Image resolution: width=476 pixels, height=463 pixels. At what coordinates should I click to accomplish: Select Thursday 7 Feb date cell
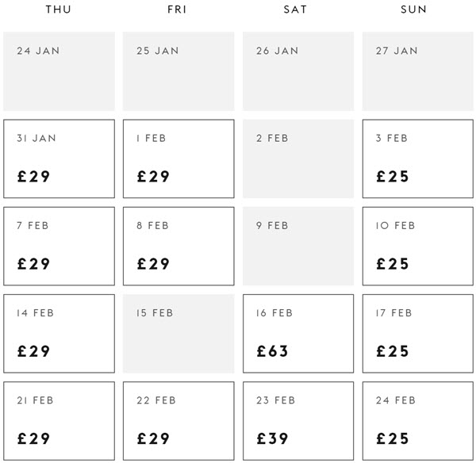click(x=59, y=246)
